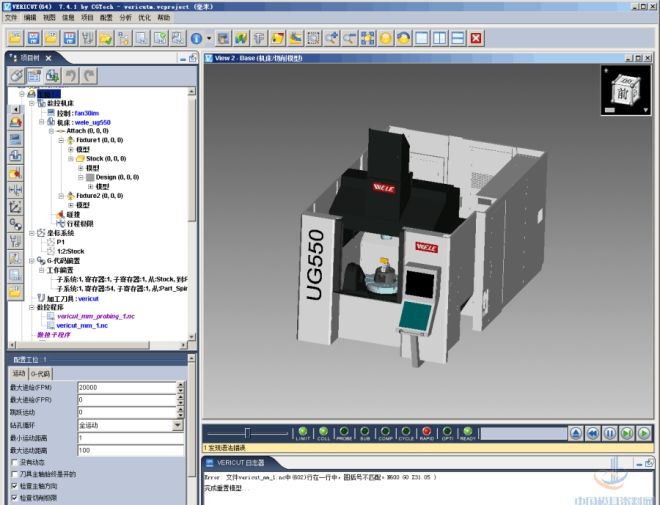This screenshot has height=505, width=660.
Task: Click the 最大运动距离 field showing 100
Action: coord(130,450)
